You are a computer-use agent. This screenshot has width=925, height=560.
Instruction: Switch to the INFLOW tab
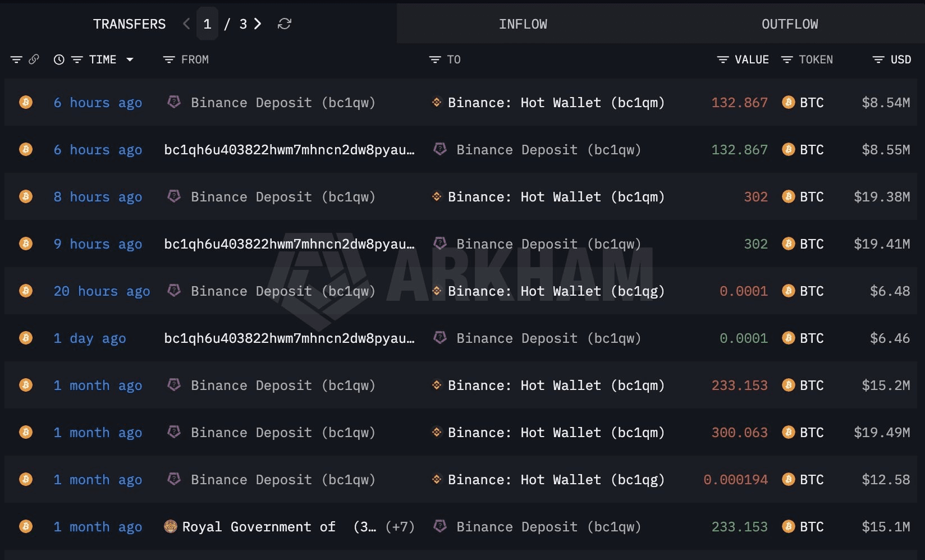tap(523, 24)
